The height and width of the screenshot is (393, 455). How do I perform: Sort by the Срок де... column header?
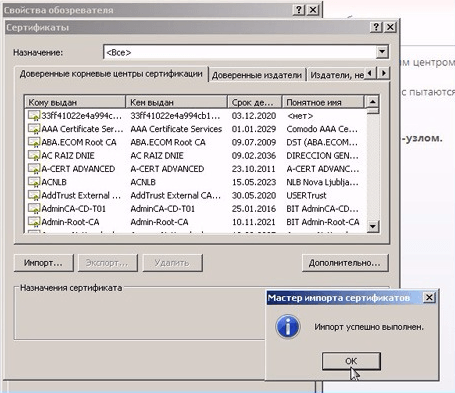coord(255,102)
